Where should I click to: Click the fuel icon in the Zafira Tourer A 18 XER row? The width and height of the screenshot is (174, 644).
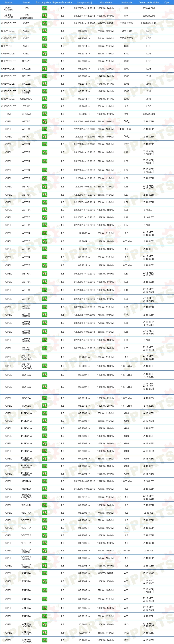coord(45,640)
